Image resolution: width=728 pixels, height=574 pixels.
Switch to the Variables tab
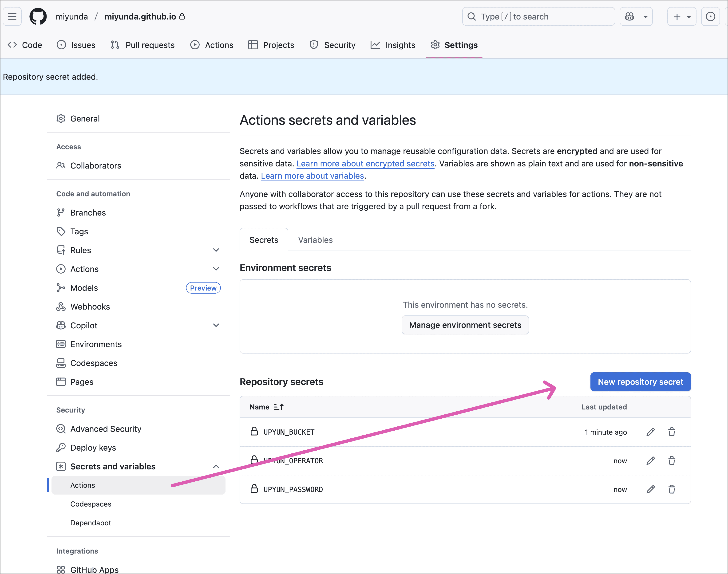[315, 240]
